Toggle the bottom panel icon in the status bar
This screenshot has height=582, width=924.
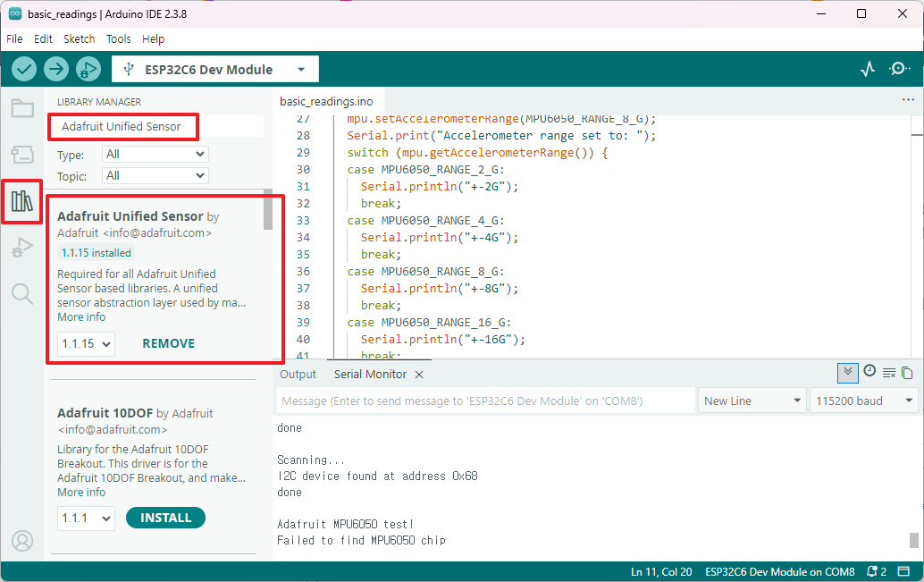click(x=903, y=571)
